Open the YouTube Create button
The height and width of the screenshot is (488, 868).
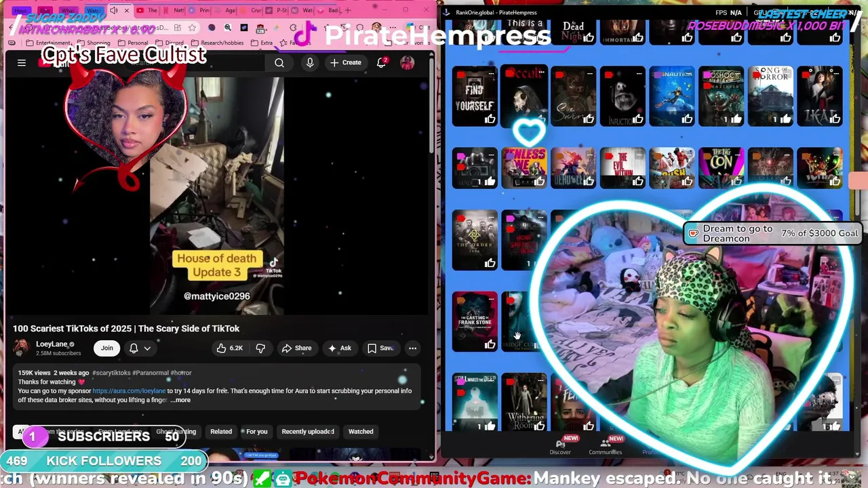[x=346, y=62]
